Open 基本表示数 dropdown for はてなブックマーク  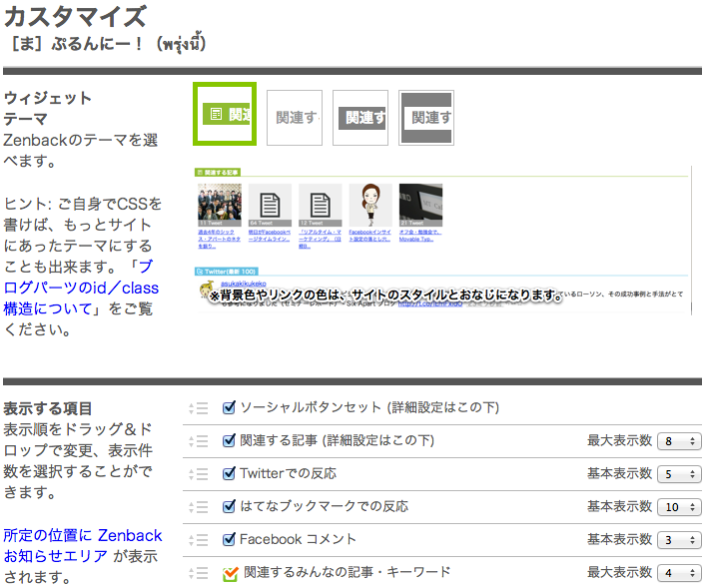point(679,507)
